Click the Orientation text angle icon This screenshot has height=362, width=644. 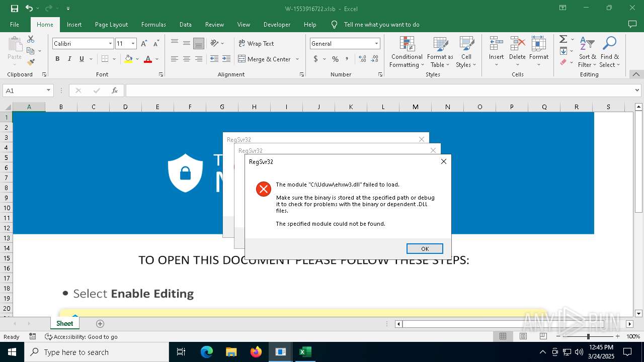pos(215,43)
